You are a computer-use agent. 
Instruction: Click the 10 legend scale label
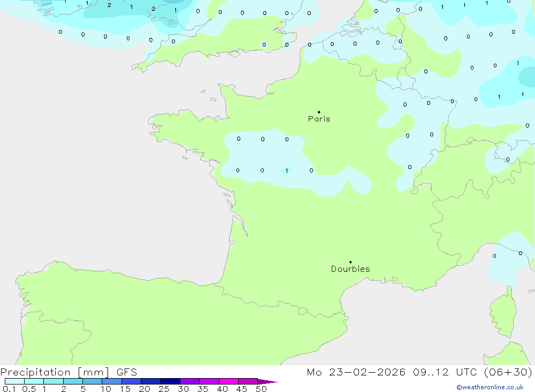click(106, 389)
